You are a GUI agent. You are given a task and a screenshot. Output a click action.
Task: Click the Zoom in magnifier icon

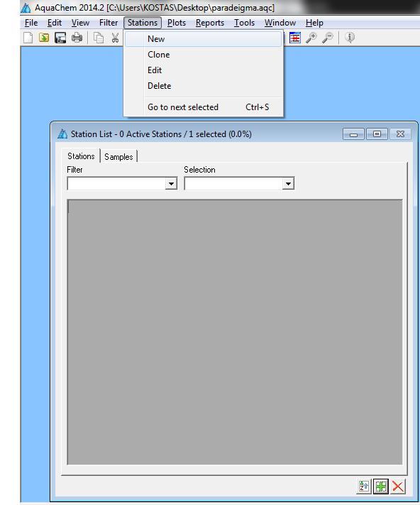click(x=311, y=38)
